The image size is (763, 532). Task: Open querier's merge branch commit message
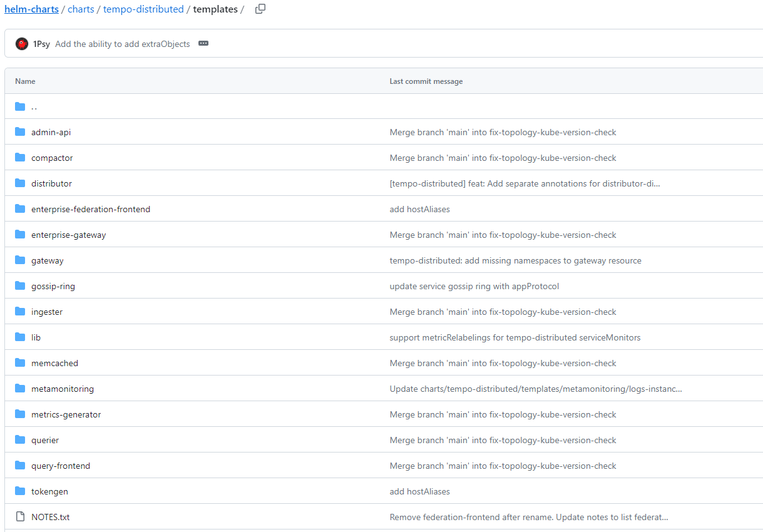pos(503,440)
